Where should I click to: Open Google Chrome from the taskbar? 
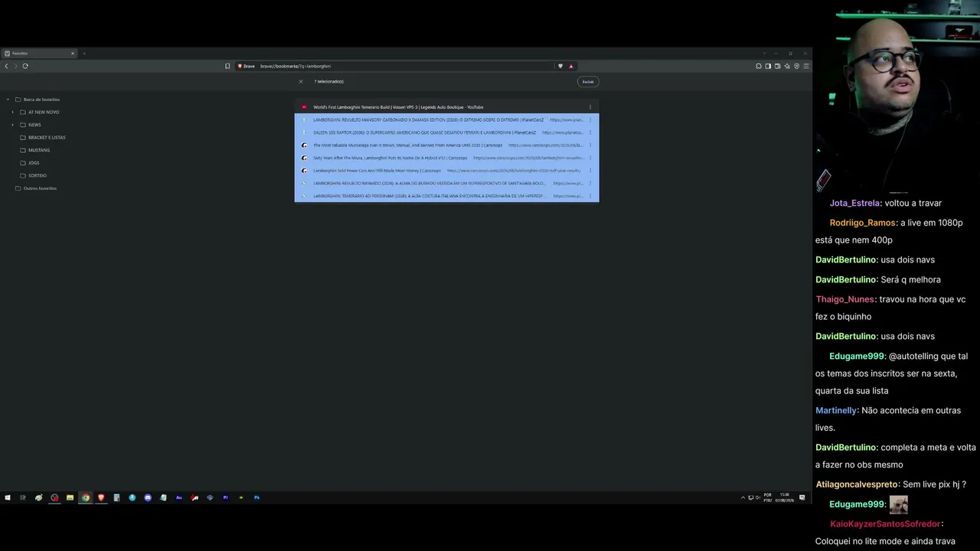[x=86, y=497]
